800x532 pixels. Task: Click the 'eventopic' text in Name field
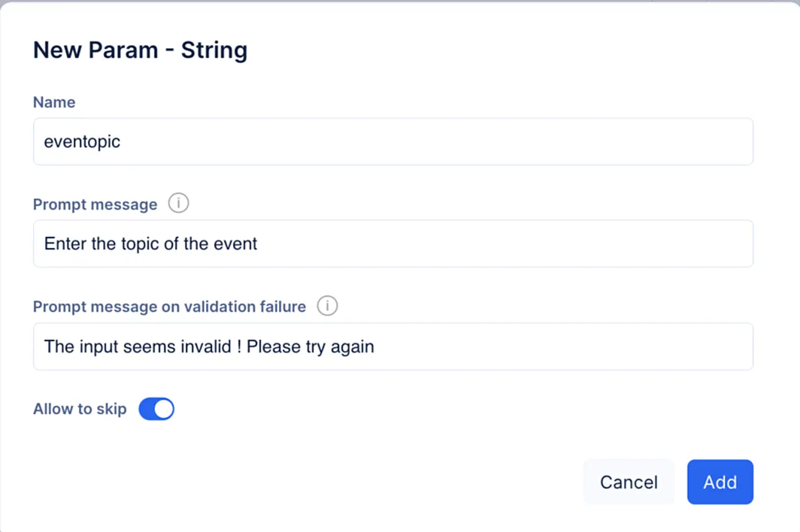[82, 141]
